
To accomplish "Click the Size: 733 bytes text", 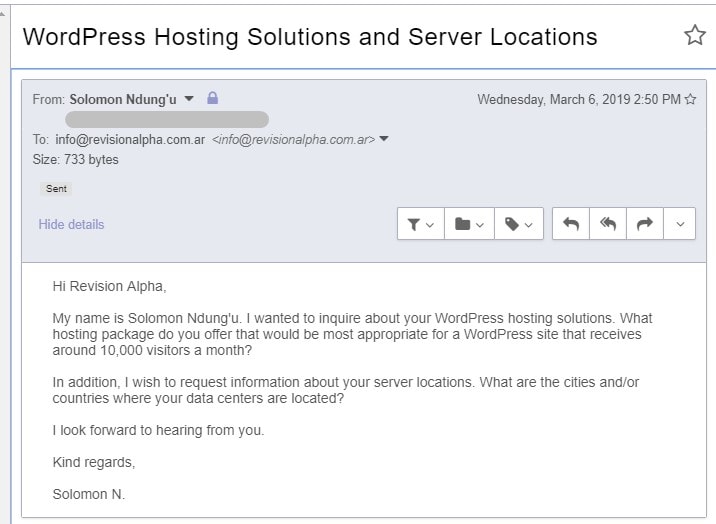I will (75, 159).
